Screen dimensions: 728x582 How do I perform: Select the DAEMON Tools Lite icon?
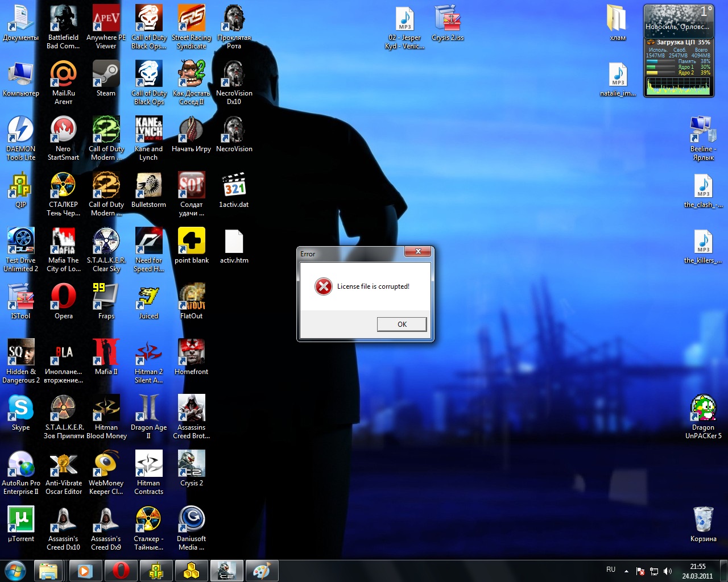[20, 138]
